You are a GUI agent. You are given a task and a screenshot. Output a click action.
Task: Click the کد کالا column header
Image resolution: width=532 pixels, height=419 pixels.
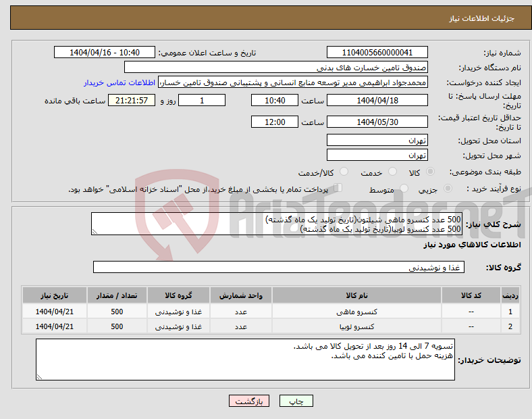(x=471, y=295)
